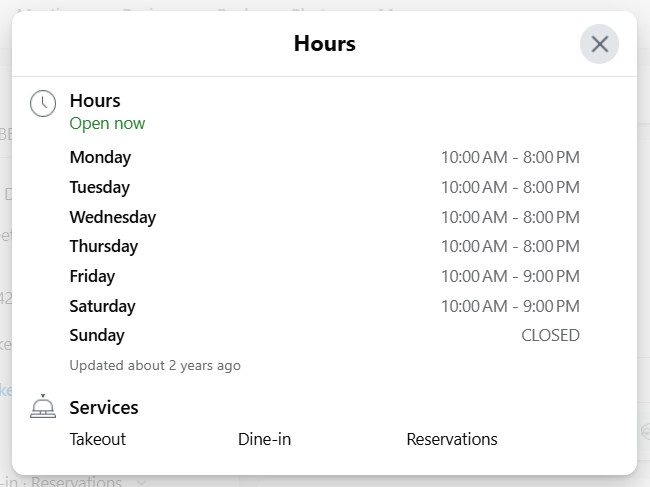Click the Updated about 2 years ago text
The image size is (650, 487).
[155, 366]
